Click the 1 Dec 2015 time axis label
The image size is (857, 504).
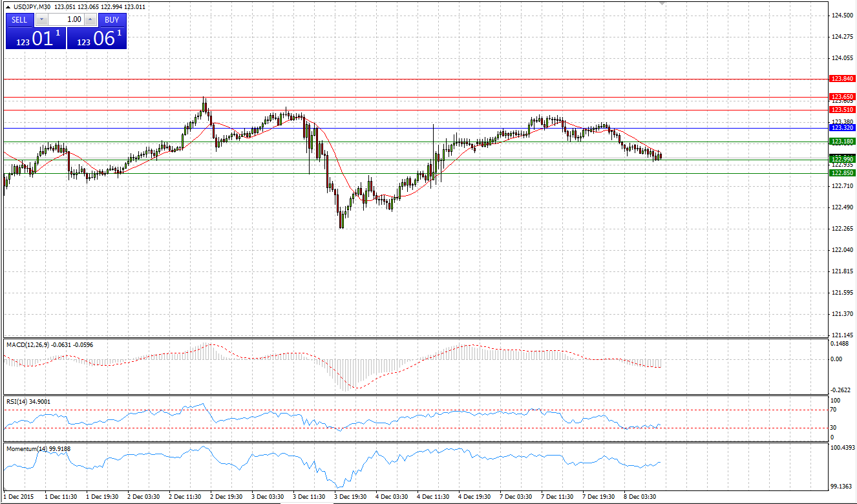pos(18,497)
